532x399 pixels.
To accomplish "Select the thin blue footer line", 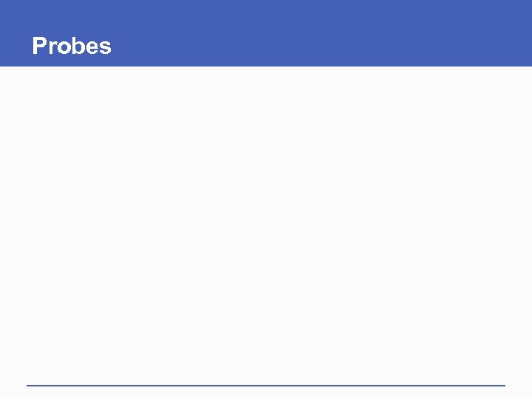I will pyautogui.click(x=266, y=385).
